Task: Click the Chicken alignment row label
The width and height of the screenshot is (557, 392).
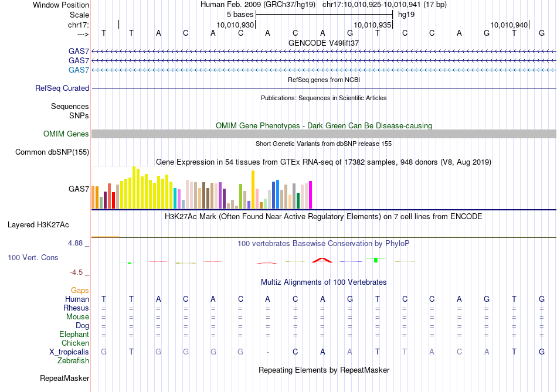Action: [75, 343]
